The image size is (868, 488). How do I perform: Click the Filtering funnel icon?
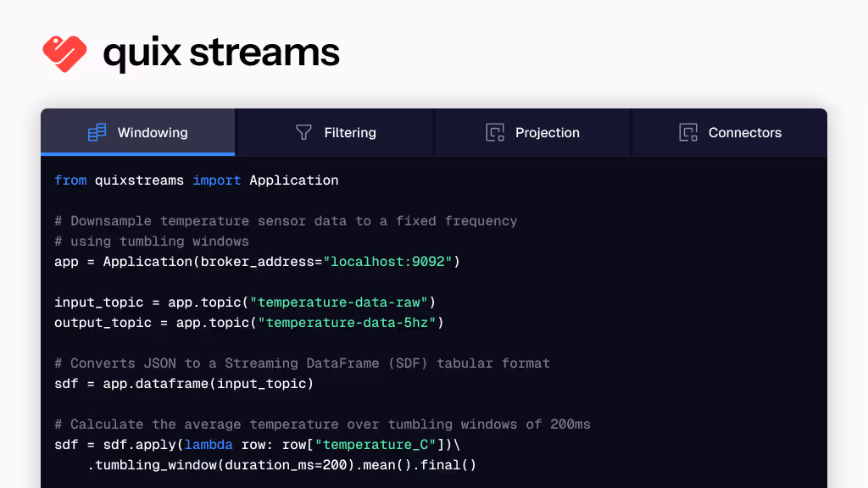303,132
